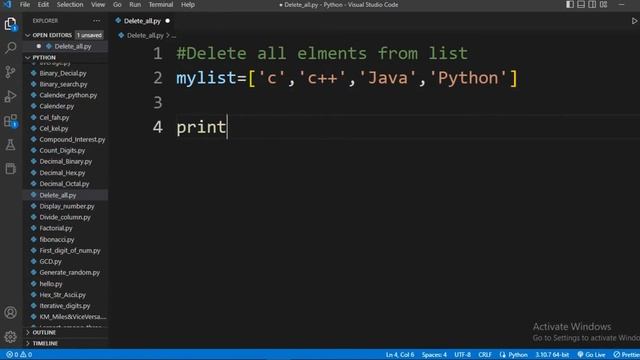640x360 pixels.
Task: Open the Search view icon
Action: pos(11,48)
